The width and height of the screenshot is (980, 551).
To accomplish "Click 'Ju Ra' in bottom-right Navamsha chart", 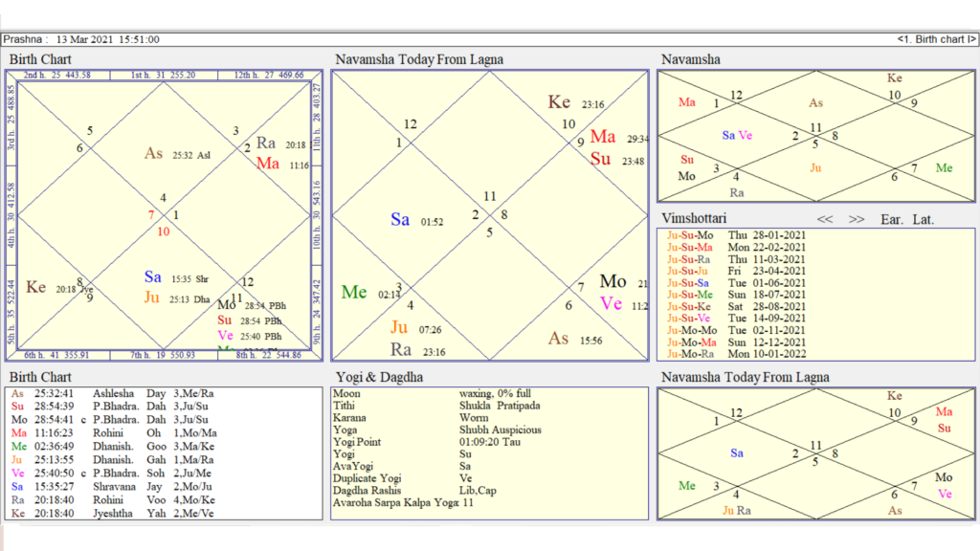I will (x=737, y=511).
